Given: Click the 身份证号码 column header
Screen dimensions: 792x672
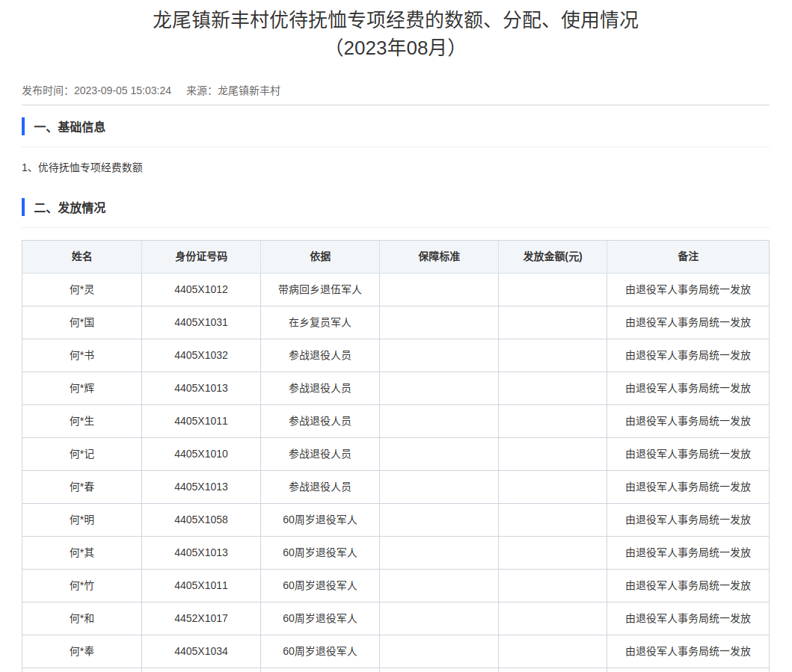Looking at the screenshot, I should [x=201, y=257].
